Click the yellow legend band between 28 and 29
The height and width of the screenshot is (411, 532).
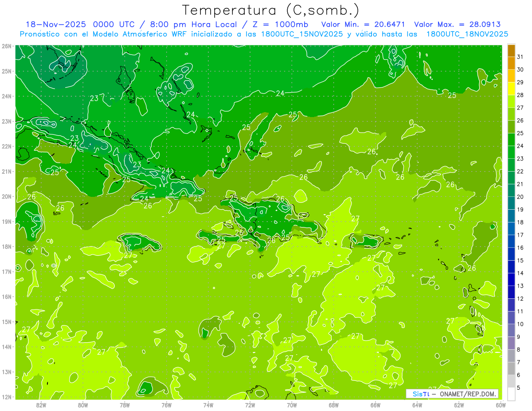(512, 89)
